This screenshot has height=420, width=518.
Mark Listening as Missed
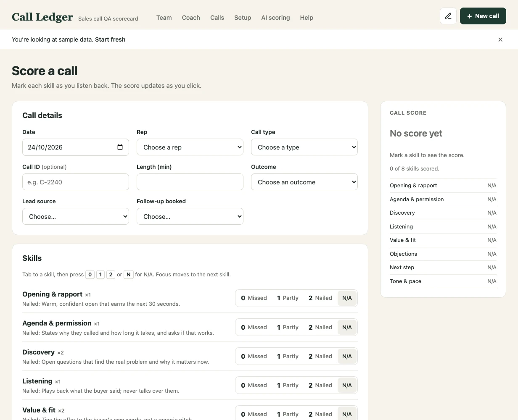254,385
